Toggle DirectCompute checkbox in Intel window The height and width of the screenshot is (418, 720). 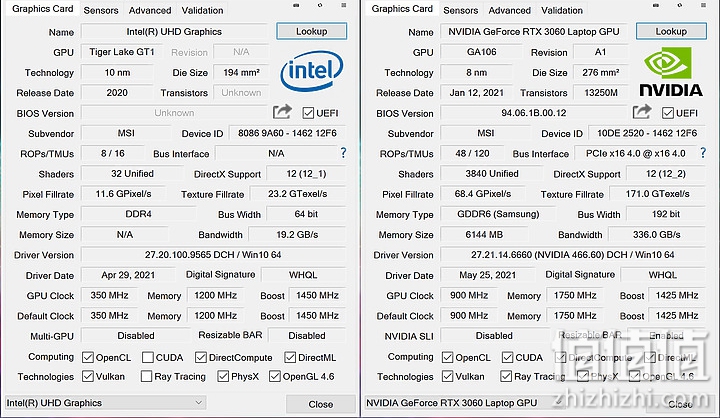click(x=201, y=357)
